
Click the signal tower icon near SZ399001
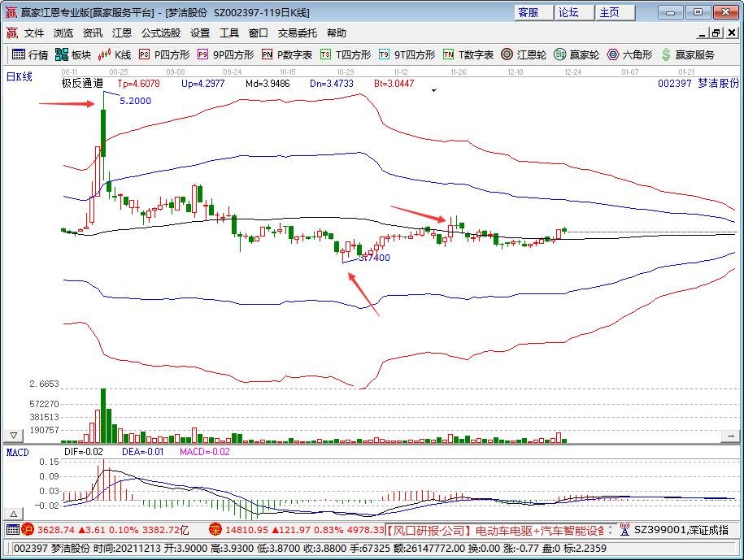[x=625, y=530]
